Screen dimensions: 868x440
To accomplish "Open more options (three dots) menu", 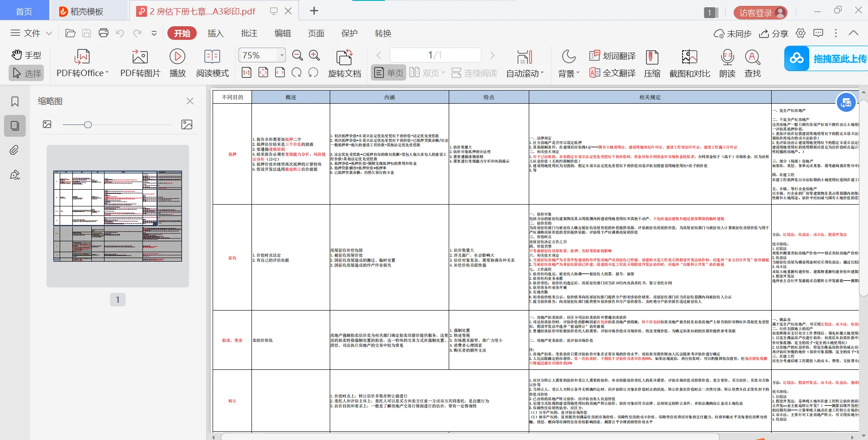I will click(835, 33).
